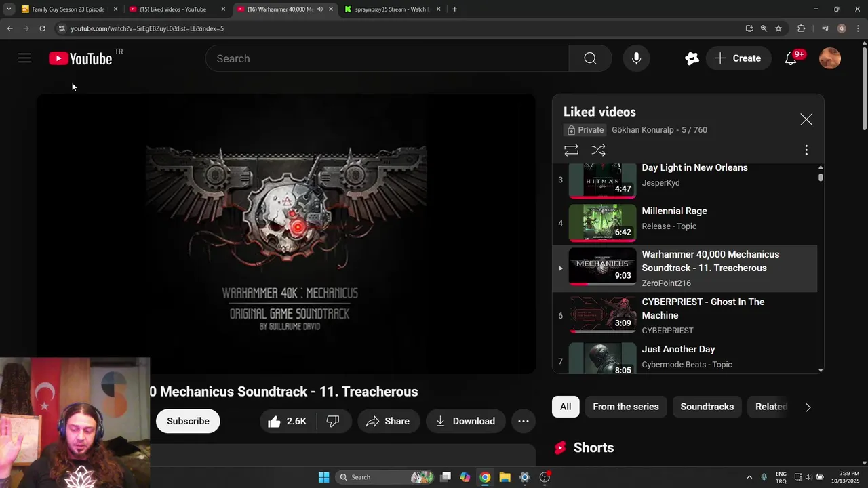Open the media controls icon in Chrome

tap(825, 28)
